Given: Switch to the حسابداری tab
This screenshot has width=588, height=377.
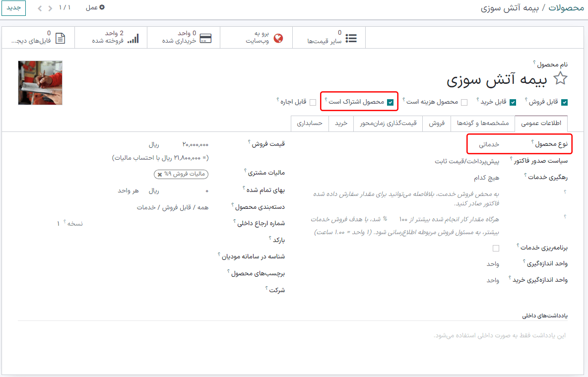Looking at the screenshot, I should coord(310,123).
